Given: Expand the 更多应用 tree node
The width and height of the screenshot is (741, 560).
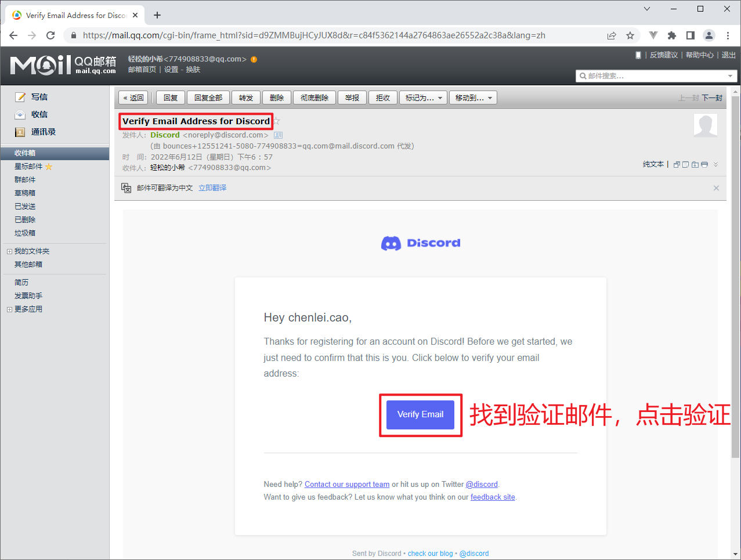Looking at the screenshot, I should [9, 310].
